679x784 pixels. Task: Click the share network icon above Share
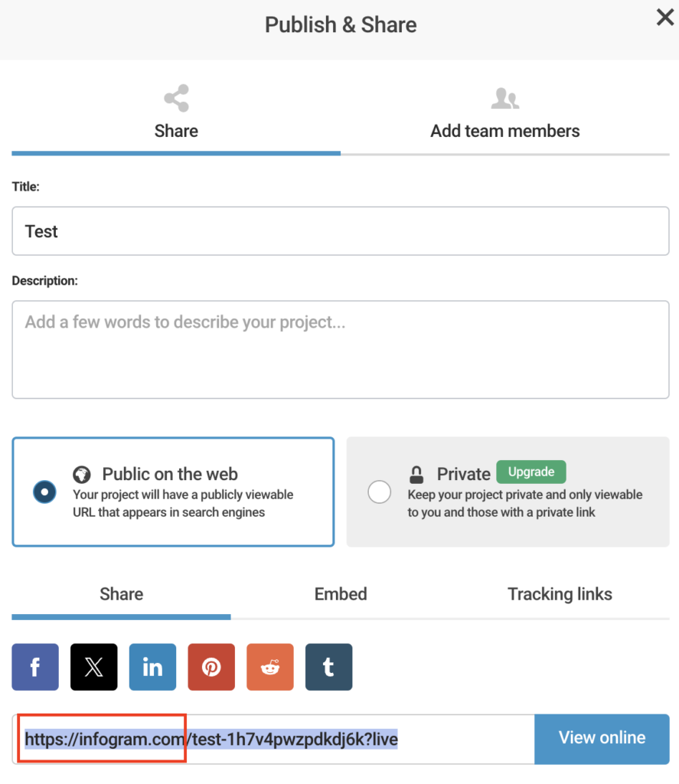click(x=176, y=99)
